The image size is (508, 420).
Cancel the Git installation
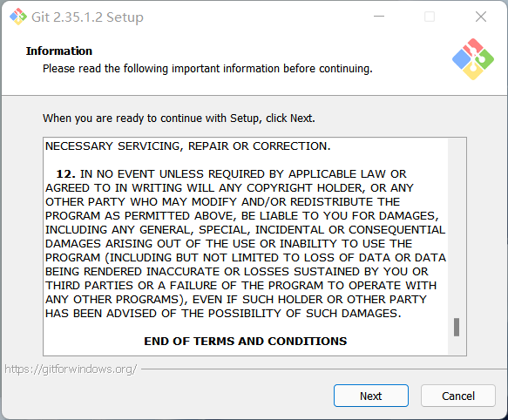[458, 396]
